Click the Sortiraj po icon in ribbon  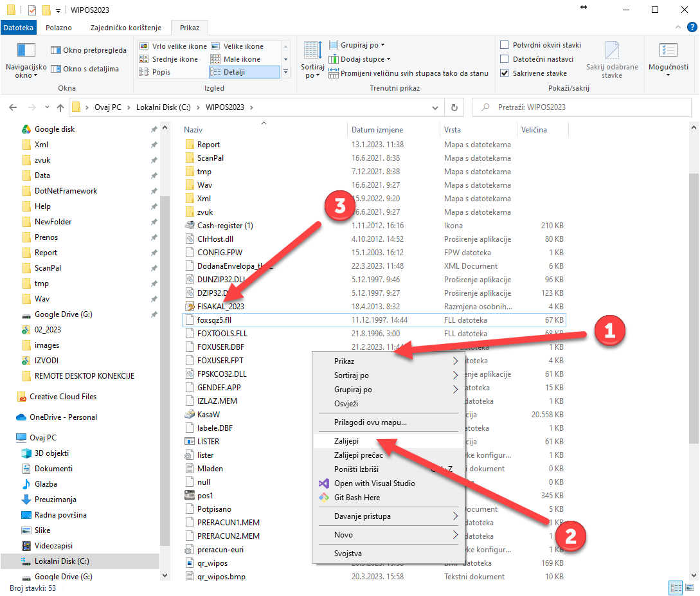tap(312, 51)
